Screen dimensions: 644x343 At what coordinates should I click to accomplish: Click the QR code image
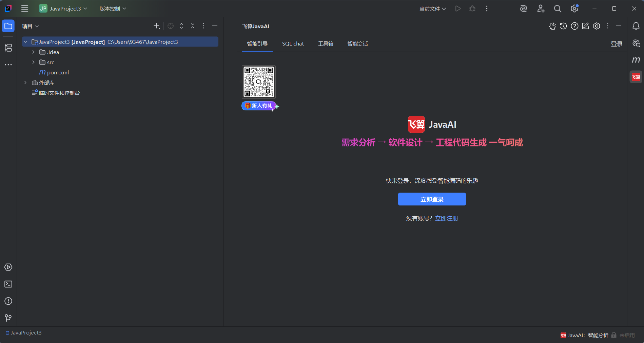[x=259, y=82]
